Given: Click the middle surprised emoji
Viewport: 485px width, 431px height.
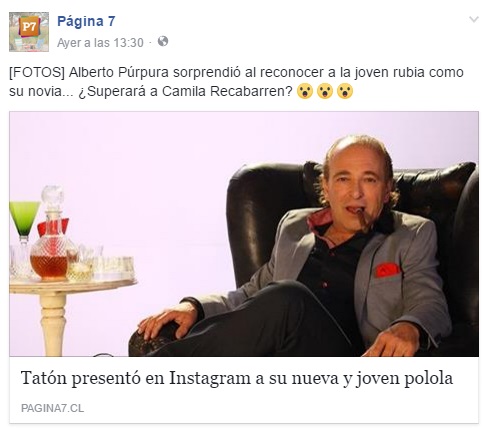Looking at the screenshot, I should [x=325, y=91].
